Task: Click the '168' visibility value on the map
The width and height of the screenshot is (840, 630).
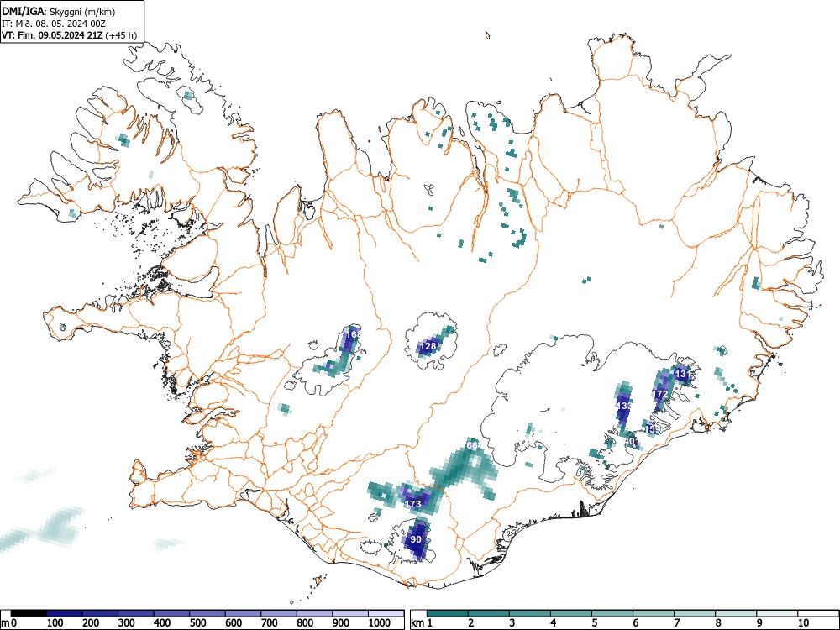Action: [354, 334]
